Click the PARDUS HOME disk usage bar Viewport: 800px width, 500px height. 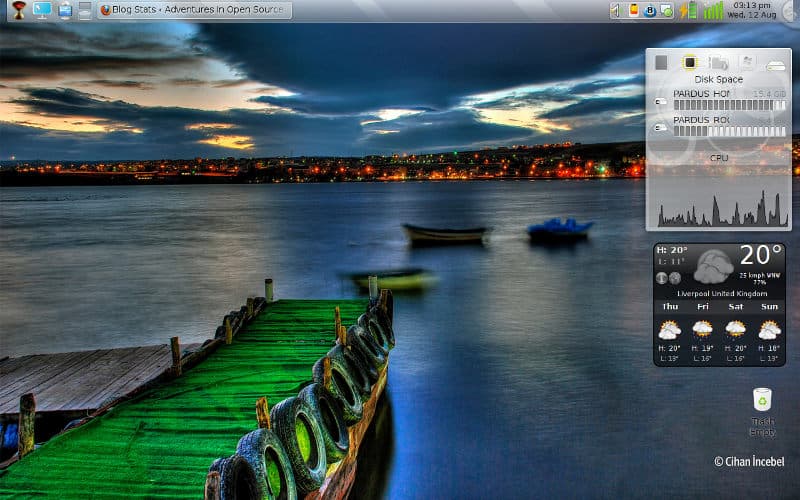coord(729,104)
